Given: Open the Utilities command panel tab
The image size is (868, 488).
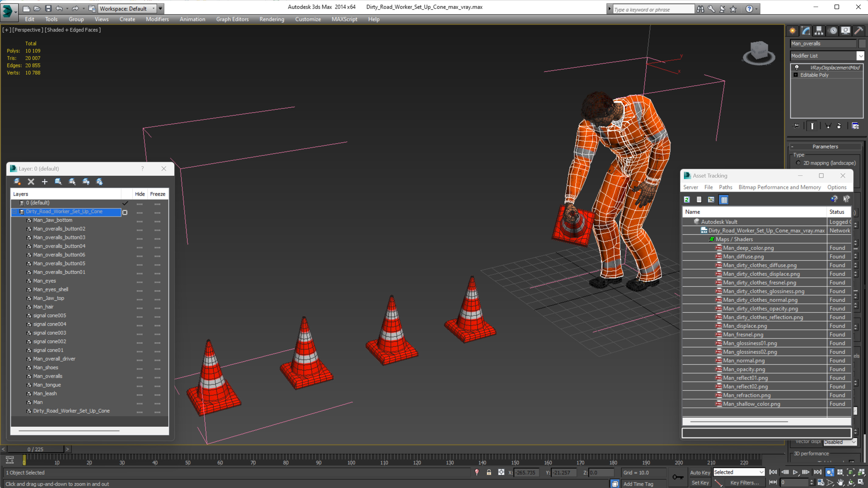Looking at the screenshot, I should (859, 31).
